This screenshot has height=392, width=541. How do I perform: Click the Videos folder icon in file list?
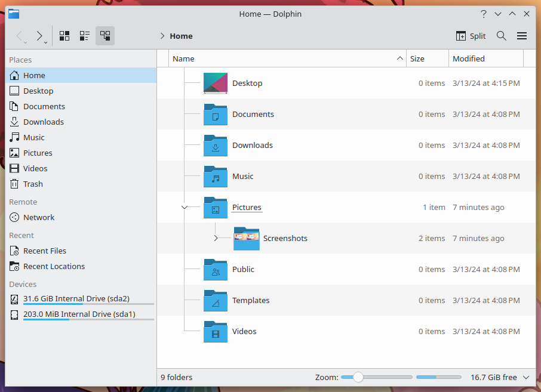point(216,331)
